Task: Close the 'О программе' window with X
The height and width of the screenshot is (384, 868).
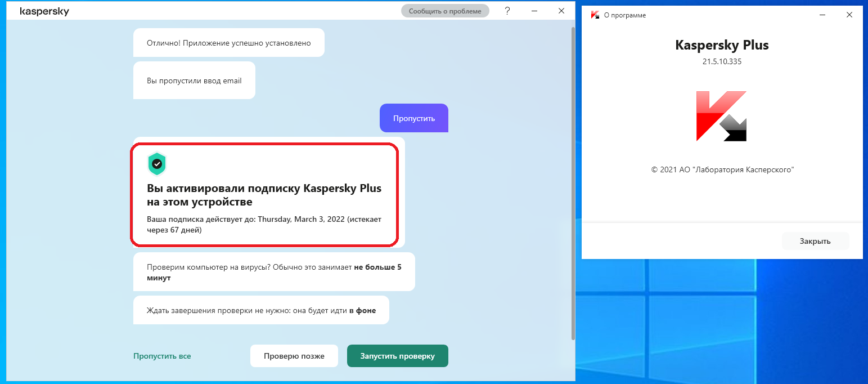Action: 849,15
